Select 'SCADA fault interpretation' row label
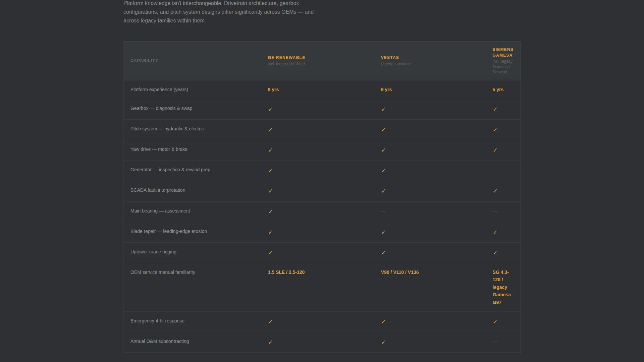 158,190
